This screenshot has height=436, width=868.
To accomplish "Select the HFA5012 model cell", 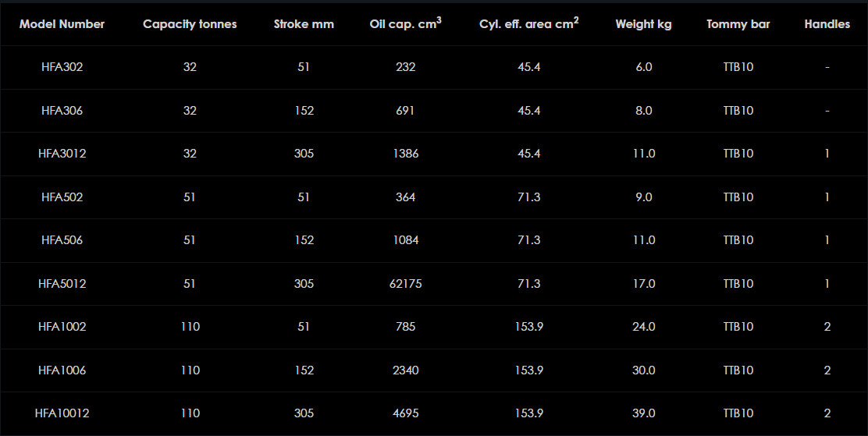I will click(62, 284).
